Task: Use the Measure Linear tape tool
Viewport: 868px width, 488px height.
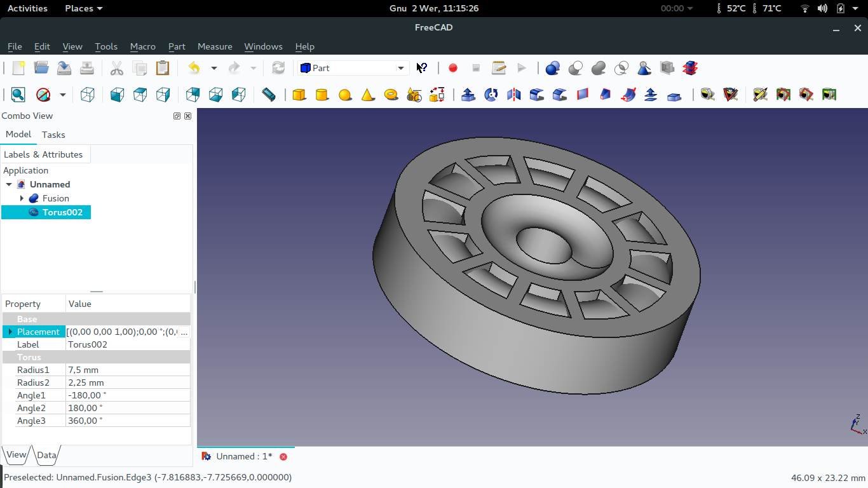Action: (x=707, y=94)
